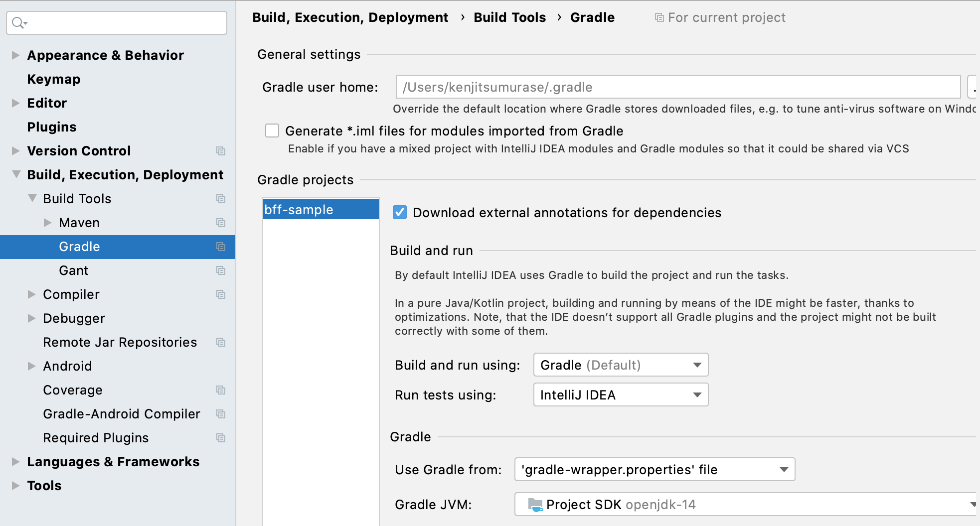The width and height of the screenshot is (980, 526).
Task: Expand the Languages & Frameworks section
Action: tap(15, 462)
